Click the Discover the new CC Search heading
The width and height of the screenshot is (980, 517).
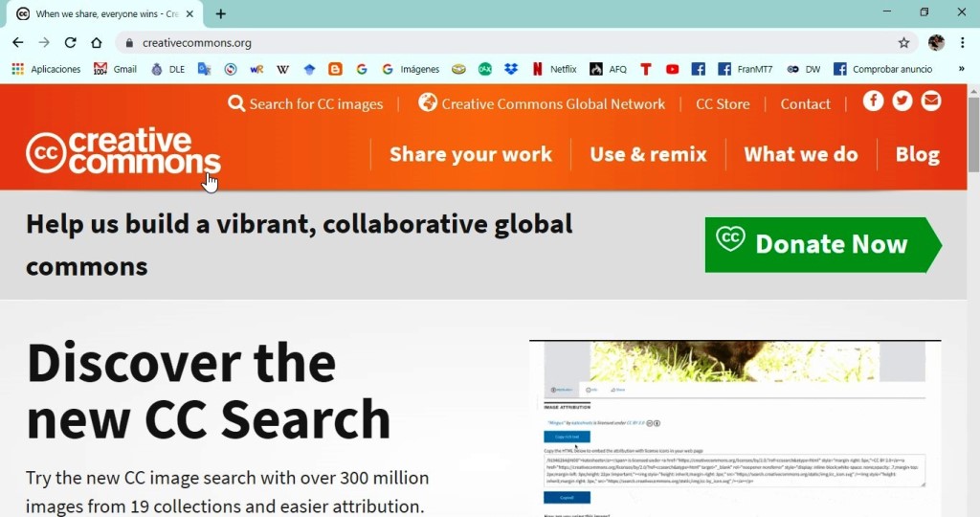(208, 391)
